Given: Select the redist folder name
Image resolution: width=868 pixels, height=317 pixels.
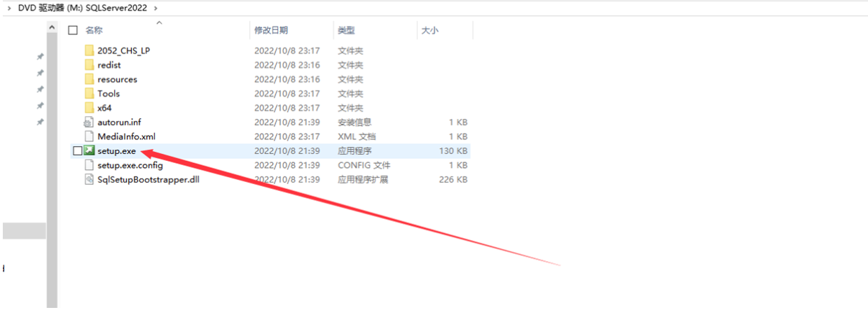Looking at the screenshot, I should click(x=109, y=65).
